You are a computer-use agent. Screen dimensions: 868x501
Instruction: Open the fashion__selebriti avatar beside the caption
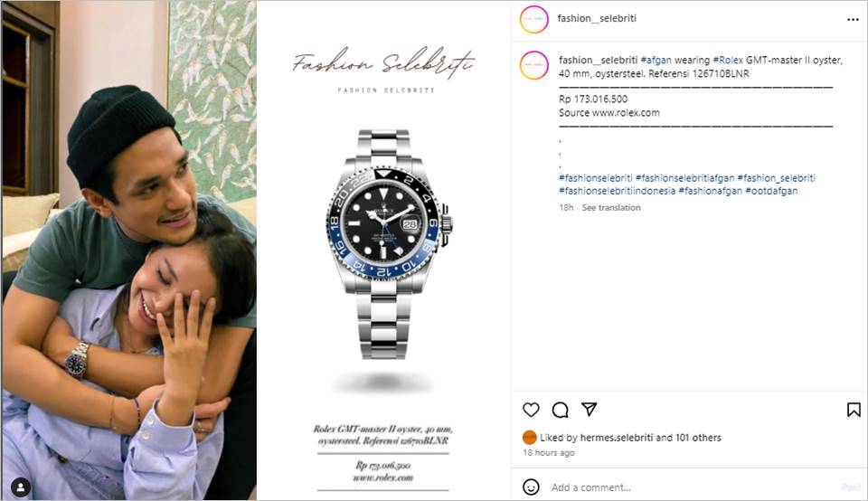(x=534, y=65)
